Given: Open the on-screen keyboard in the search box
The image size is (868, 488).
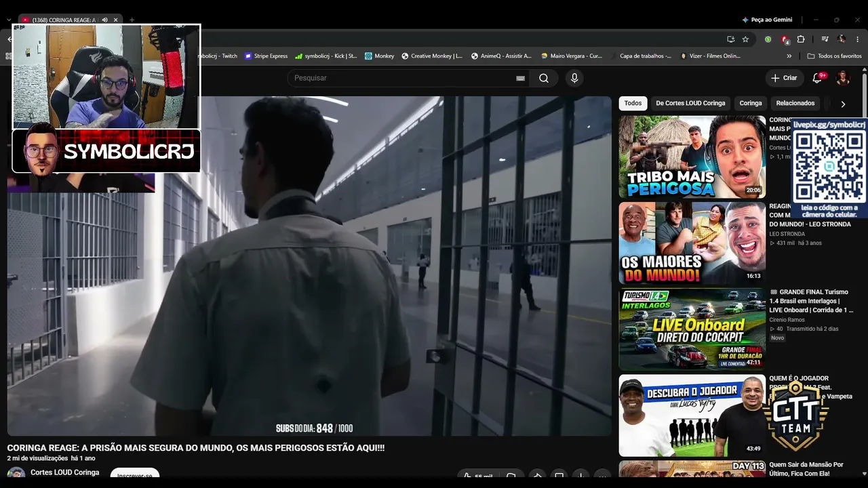Looking at the screenshot, I should (520, 78).
